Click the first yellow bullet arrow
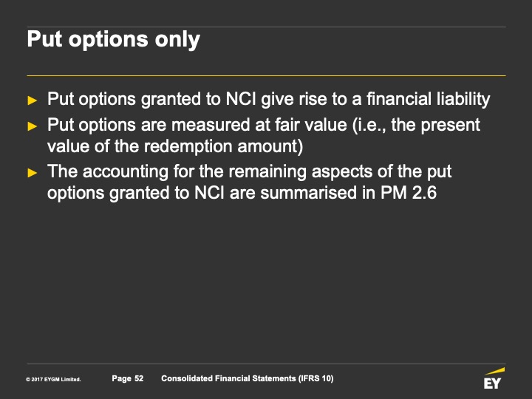Image resolution: width=532 pixels, height=399 pixels. [x=33, y=100]
